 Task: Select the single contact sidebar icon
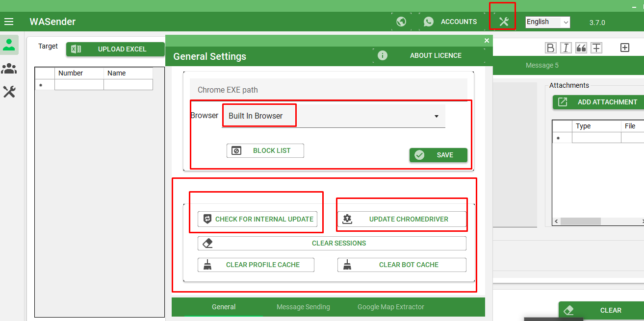pos(9,45)
